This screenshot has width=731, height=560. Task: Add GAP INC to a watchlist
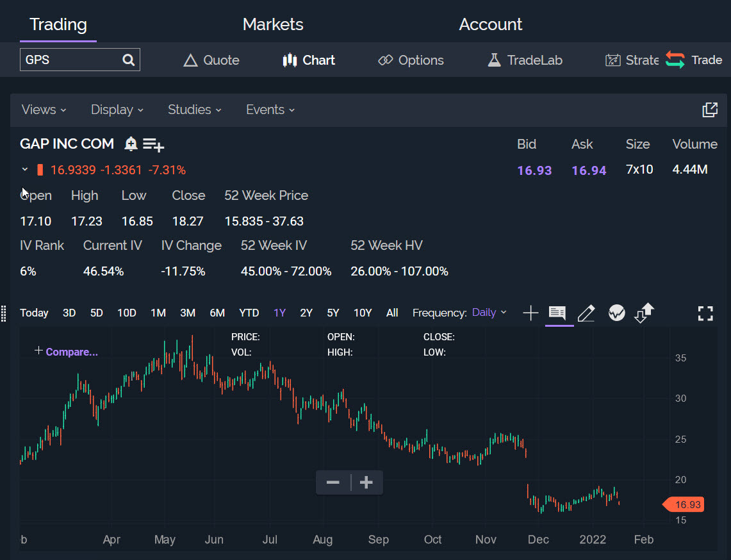[153, 145]
